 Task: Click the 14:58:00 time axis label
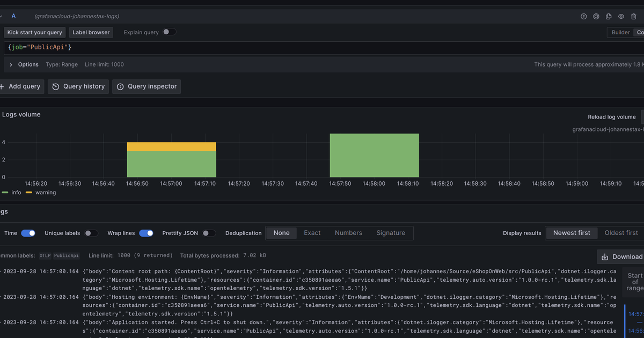point(374,183)
